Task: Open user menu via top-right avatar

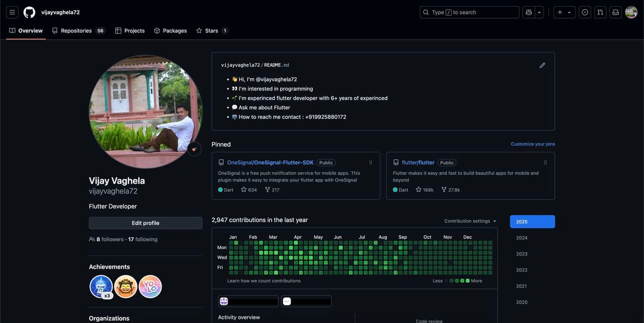Action: 631,12
